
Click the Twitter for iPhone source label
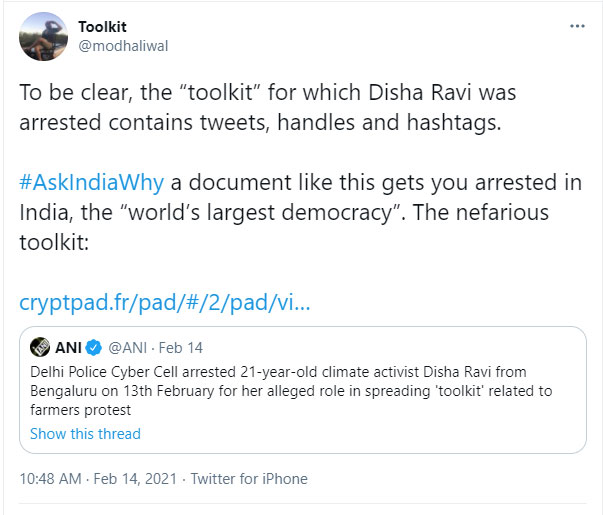pyautogui.click(x=249, y=479)
